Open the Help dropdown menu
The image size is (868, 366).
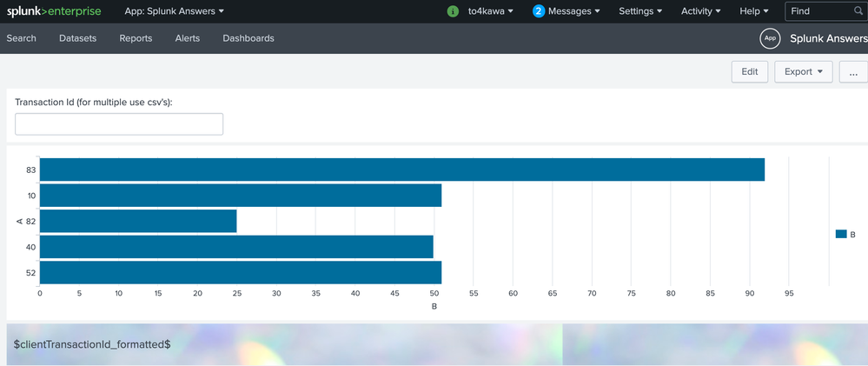(x=754, y=11)
